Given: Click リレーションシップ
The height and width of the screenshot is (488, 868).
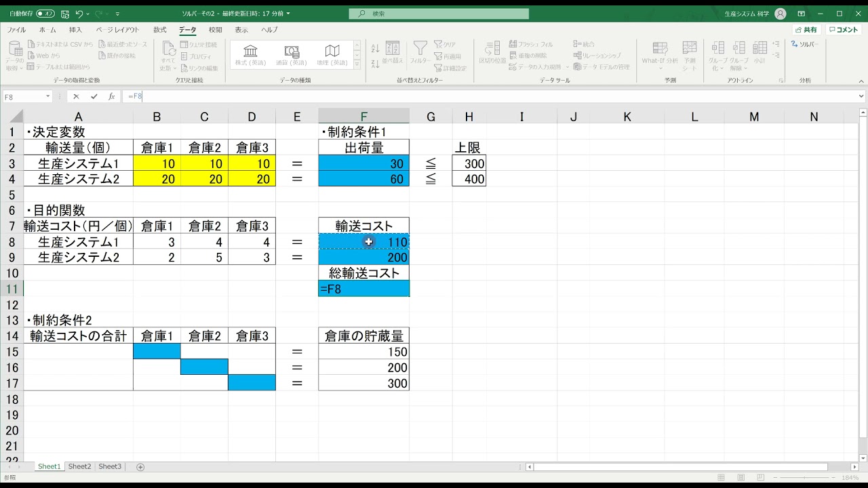Looking at the screenshot, I should (597, 56).
